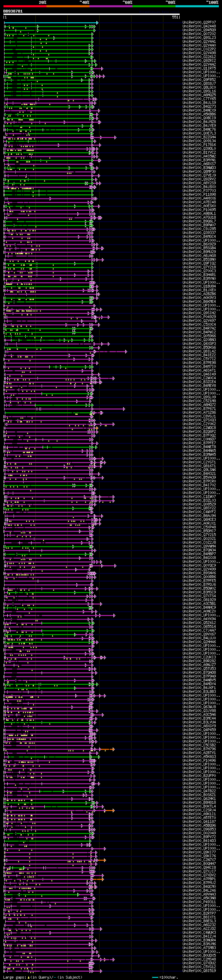222x980 pixels.
Task: Open UniRef100_B6X9Z9 entry
Action: click(199, 244)
